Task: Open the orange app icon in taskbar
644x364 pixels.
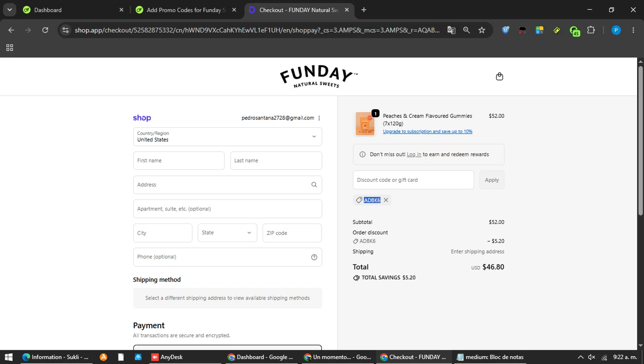Action: pos(103,357)
